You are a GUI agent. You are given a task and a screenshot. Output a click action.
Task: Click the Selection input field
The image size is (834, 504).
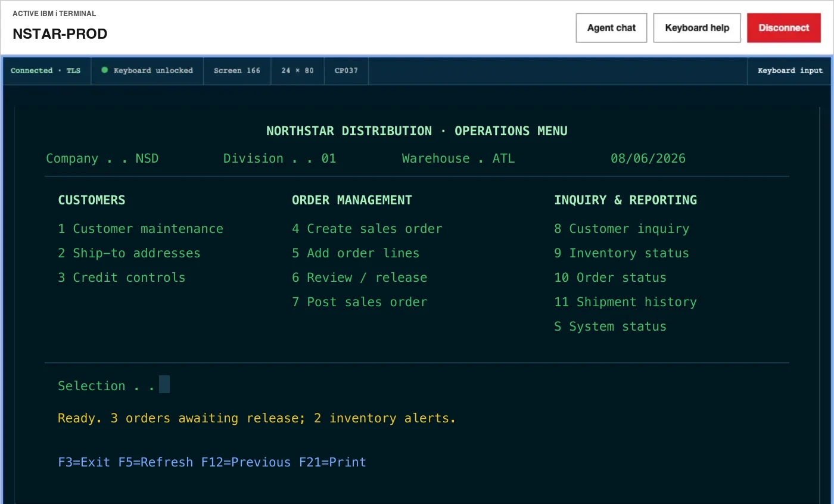pyautogui.click(x=164, y=384)
